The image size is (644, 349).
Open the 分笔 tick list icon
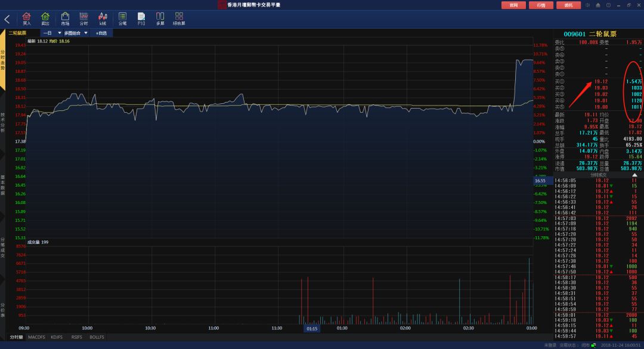click(x=122, y=18)
